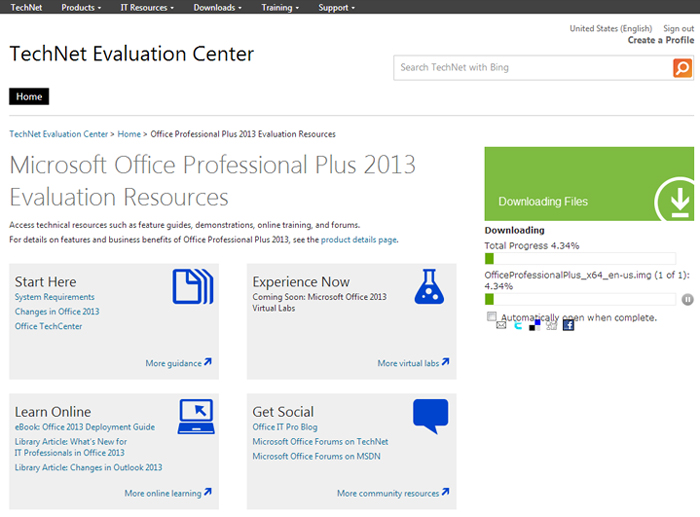Viewport: 700px width, 517px height.
Task: Open Microsoft Office Forums on TechNet link
Action: (320, 442)
